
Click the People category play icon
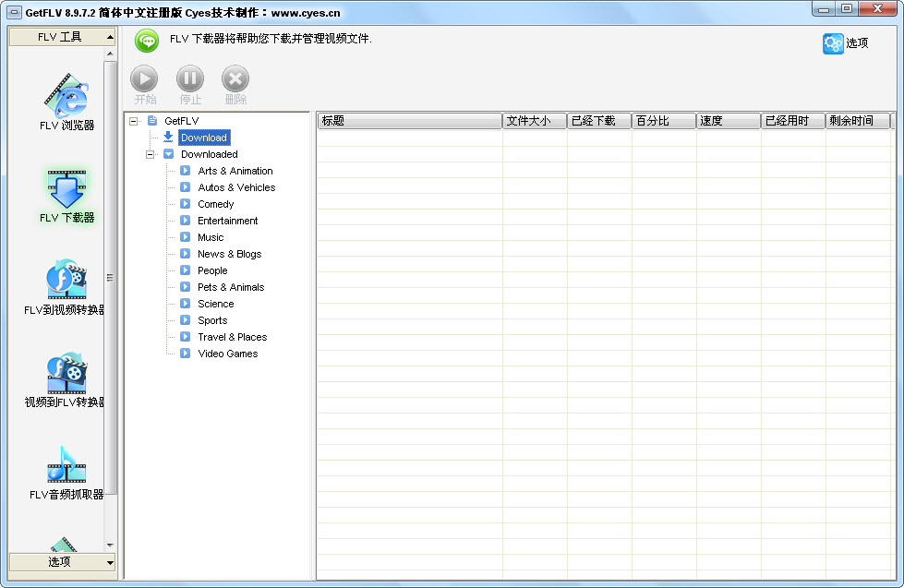(185, 270)
